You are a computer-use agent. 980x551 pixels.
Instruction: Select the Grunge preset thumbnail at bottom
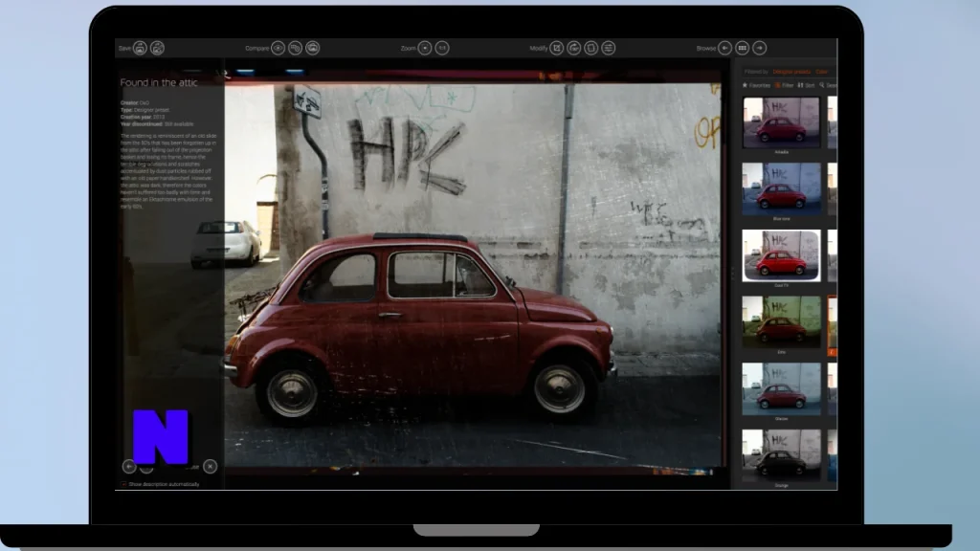click(x=781, y=455)
